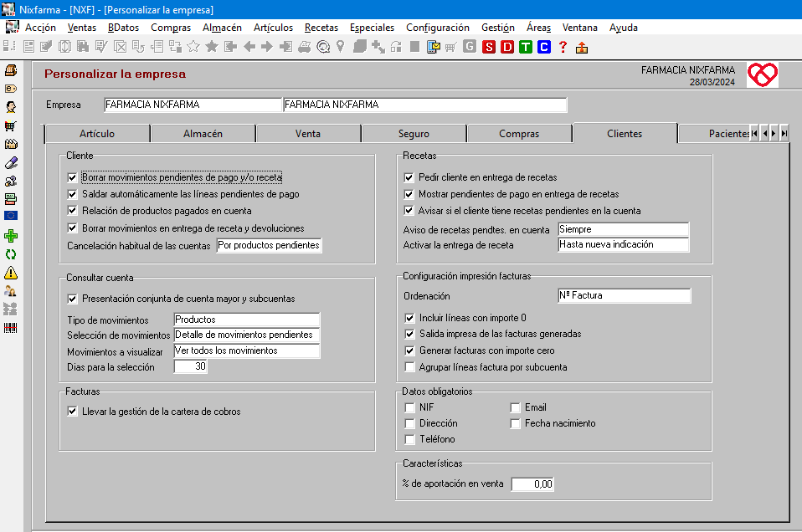The image size is (802, 532).
Task: Open 'Aviso de recetas pendtes. en cuenta' dropdown
Action: pos(624,229)
